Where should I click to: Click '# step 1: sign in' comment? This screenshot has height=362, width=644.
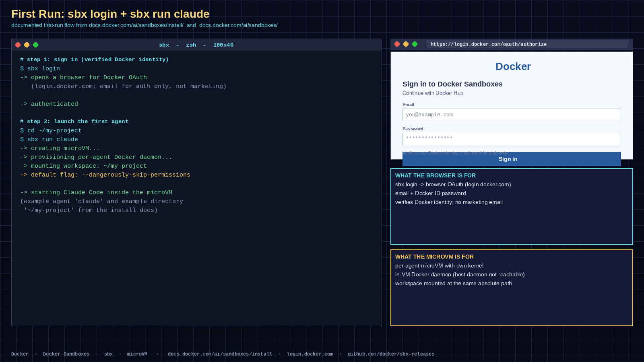tap(94, 59)
